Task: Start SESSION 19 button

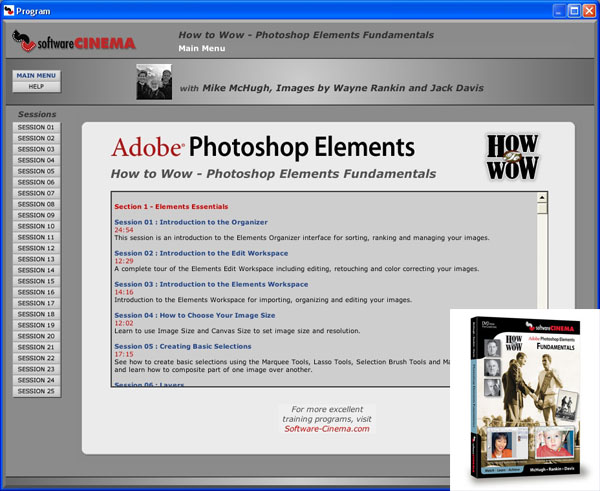Action: pos(36,325)
